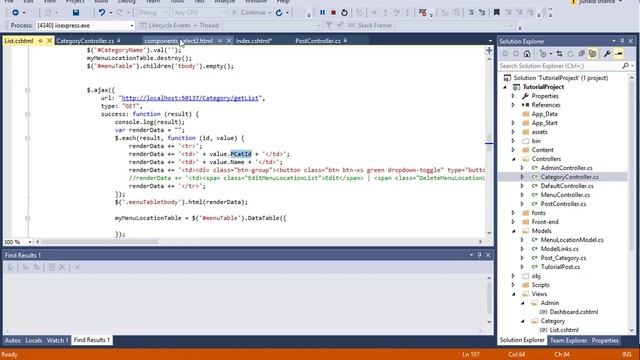Image resolution: width=640 pixels, height=360 pixels.
Task: Toggle Show All Files in Solution Explorer
Action: pyautogui.click(x=592, y=54)
